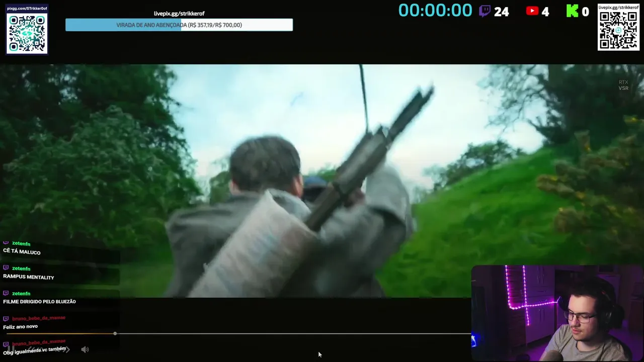Click the pixgg QR code in the top-left corner
644x362 pixels.
point(27,34)
